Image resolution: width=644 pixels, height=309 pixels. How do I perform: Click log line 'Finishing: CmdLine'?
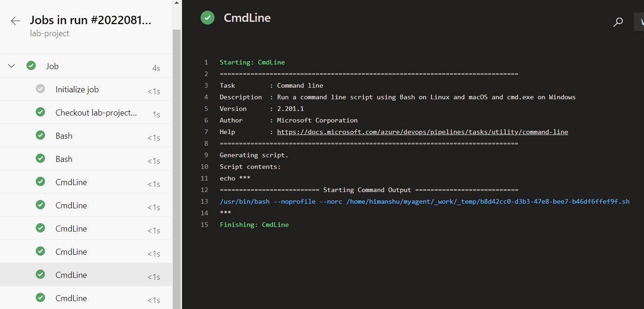point(254,225)
